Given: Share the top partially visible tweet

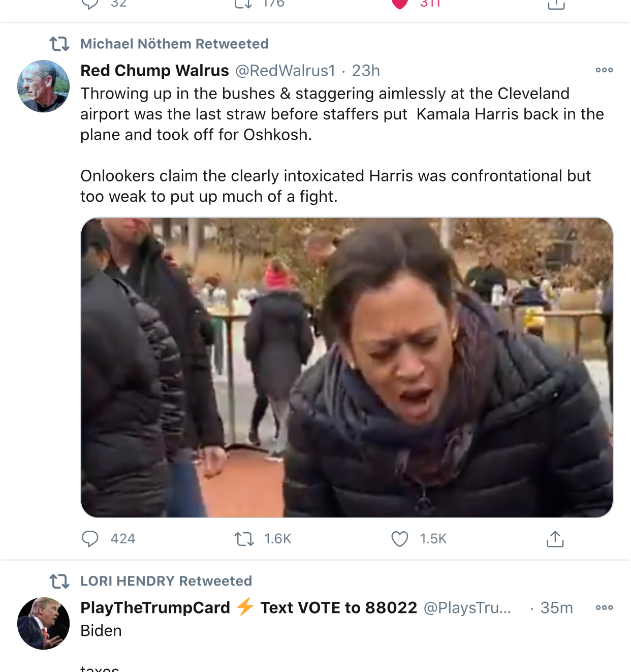Looking at the screenshot, I should pyautogui.click(x=556, y=4).
